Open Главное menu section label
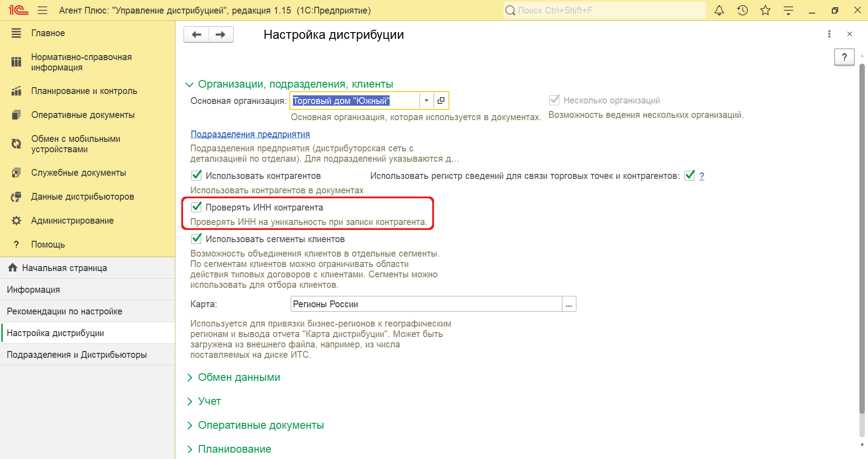868x459 pixels. (48, 33)
